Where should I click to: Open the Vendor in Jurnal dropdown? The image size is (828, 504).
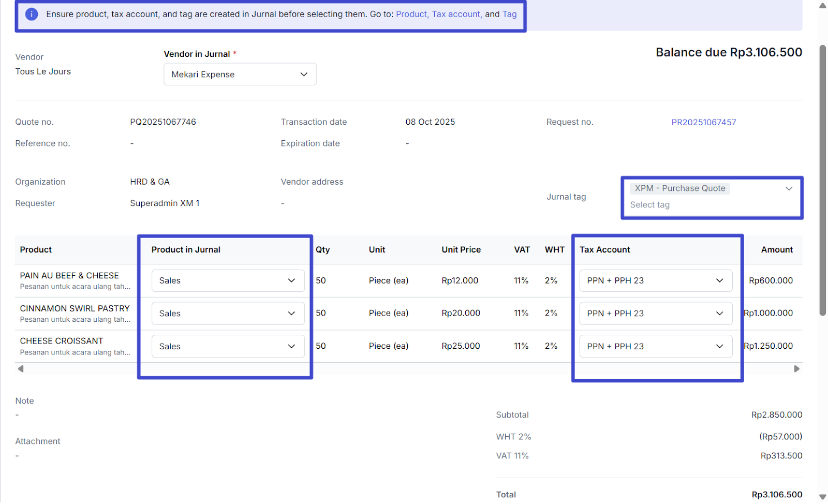pyautogui.click(x=240, y=75)
